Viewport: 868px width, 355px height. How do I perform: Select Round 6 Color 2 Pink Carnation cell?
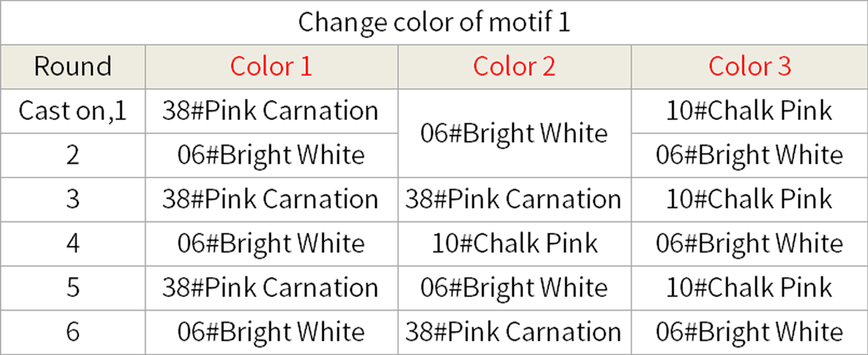pos(514,333)
